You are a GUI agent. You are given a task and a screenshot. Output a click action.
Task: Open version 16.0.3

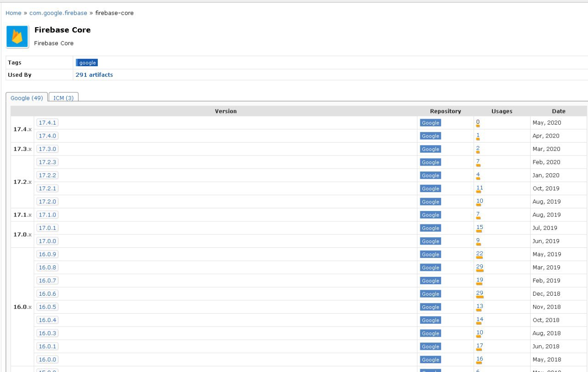(47, 333)
